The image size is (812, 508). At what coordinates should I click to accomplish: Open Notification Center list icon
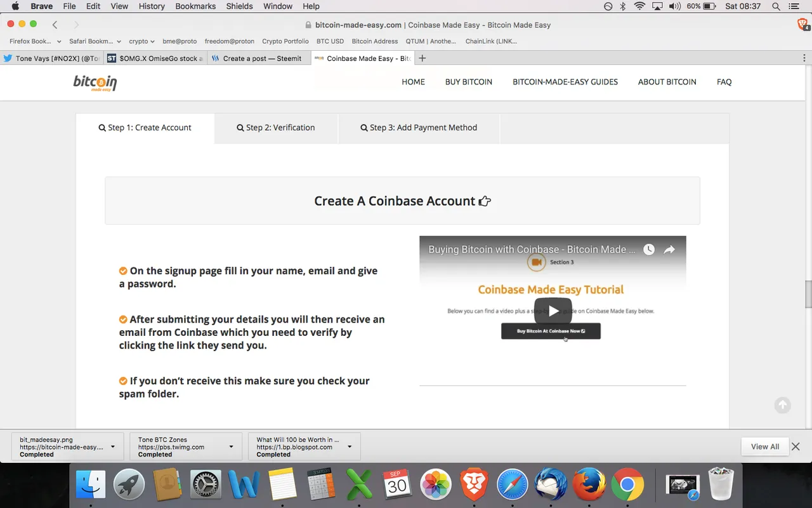point(794,6)
